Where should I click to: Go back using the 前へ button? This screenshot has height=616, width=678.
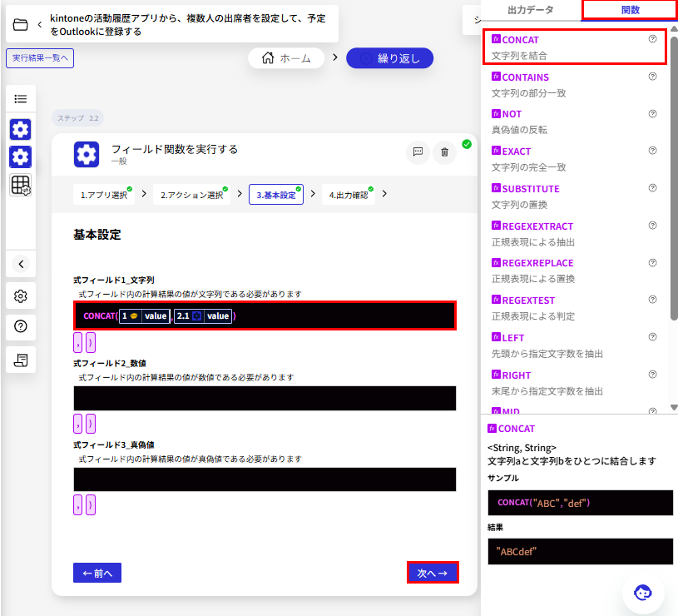tap(97, 572)
